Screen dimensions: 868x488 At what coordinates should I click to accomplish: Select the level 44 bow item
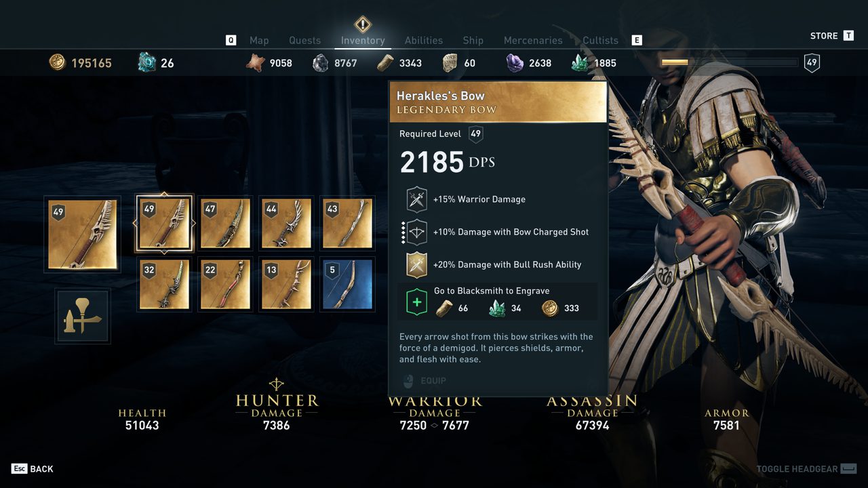point(286,223)
